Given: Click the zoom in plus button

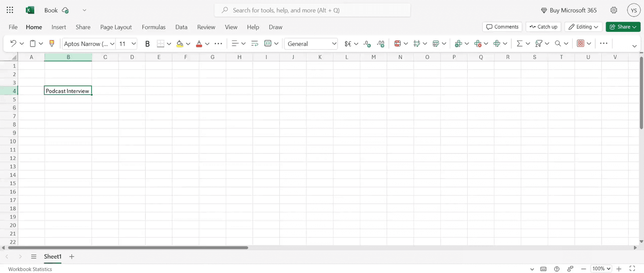Looking at the screenshot, I should pyautogui.click(x=619, y=269).
